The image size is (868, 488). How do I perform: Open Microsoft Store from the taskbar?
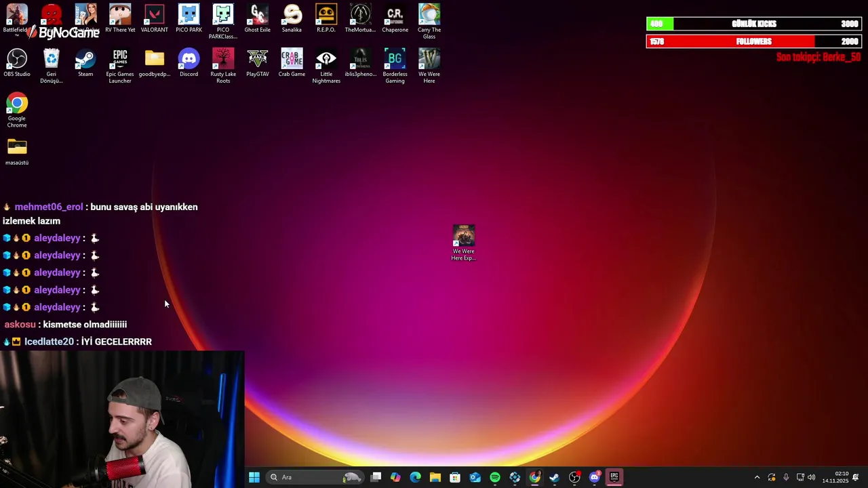[x=455, y=477]
